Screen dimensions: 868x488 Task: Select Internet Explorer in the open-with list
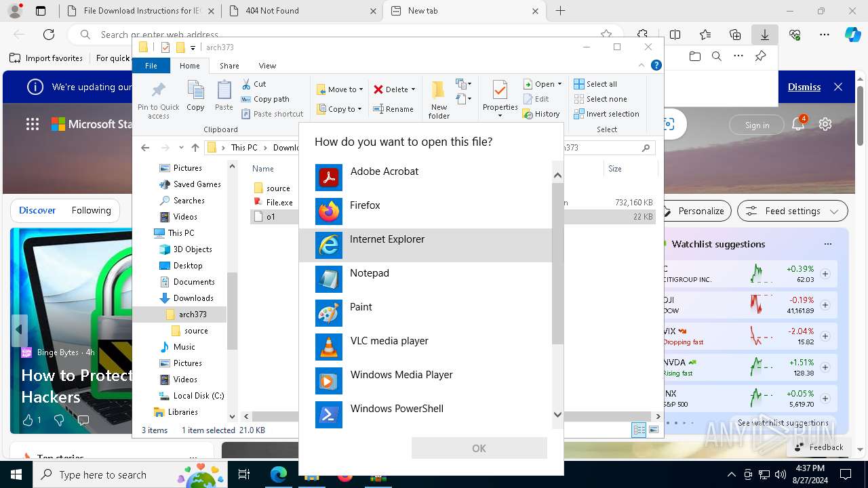pos(426,245)
